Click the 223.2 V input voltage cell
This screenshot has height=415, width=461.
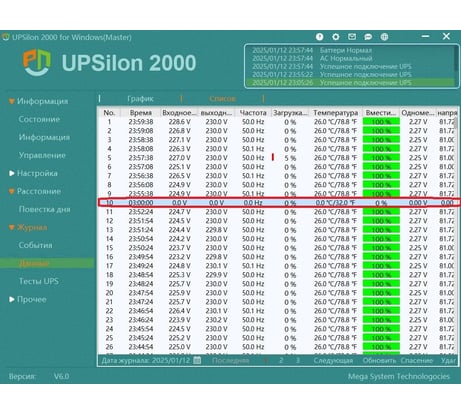pyautogui.click(x=179, y=257)
